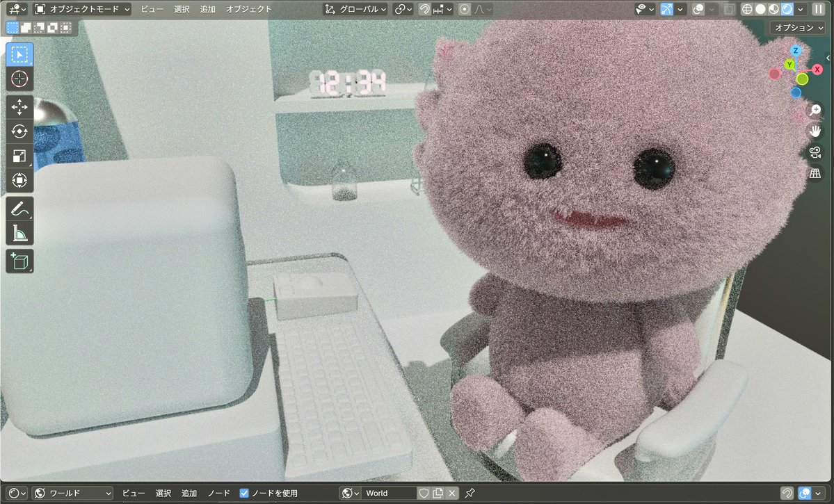Viewport: 834px width, 504px height.
Task: Open the Node menu in node editor
Action: (x=218, y=494)
